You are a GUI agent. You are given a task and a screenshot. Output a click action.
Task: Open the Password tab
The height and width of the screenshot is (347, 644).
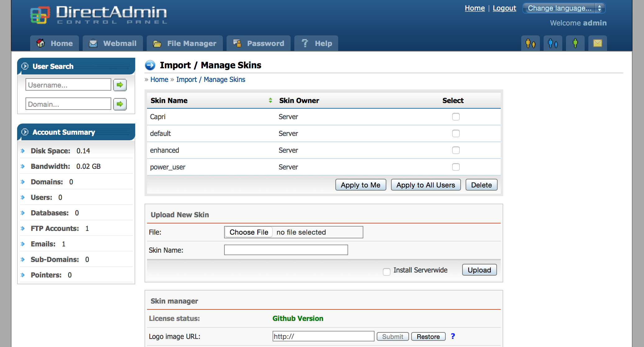[259, 43]
